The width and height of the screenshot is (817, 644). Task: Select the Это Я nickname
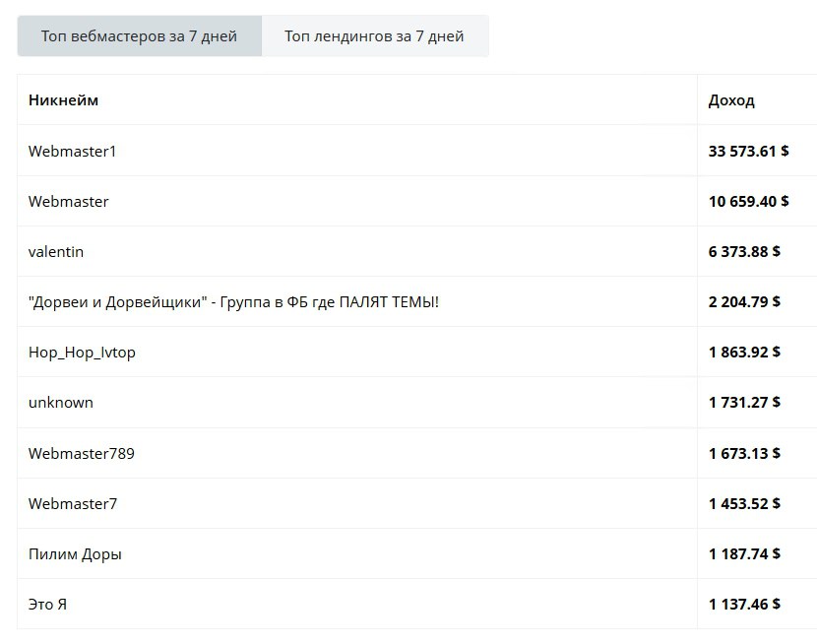(47, 605)
